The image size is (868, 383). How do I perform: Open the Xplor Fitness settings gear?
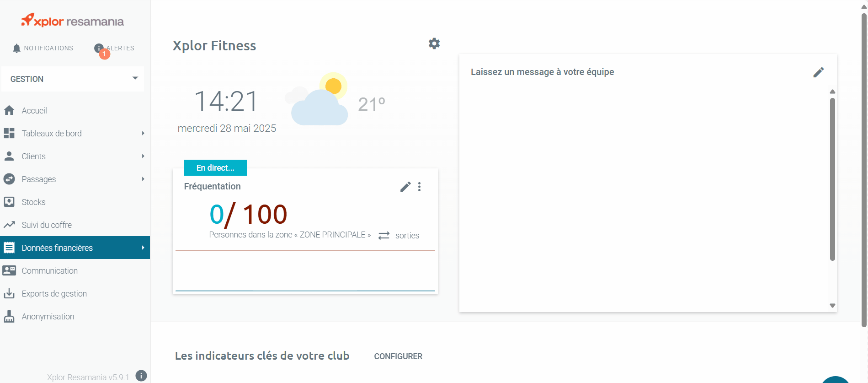434,43
